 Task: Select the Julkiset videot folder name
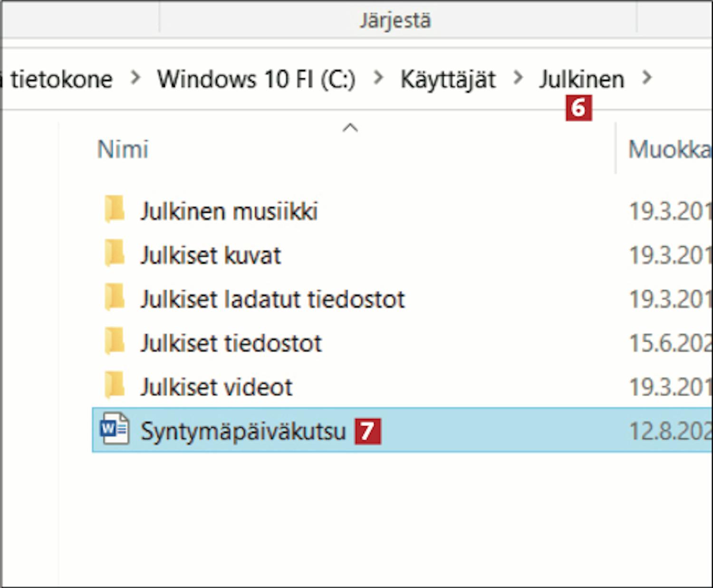216,387
